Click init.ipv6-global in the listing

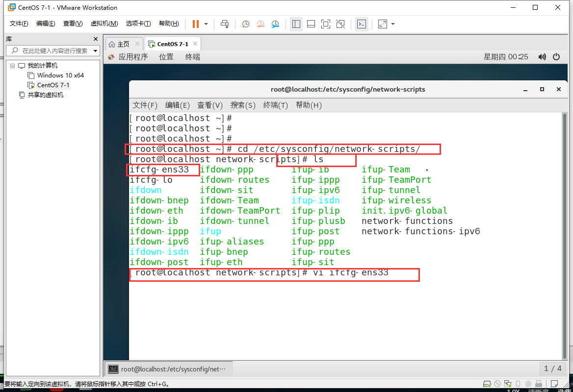click(x=404, y=211)
